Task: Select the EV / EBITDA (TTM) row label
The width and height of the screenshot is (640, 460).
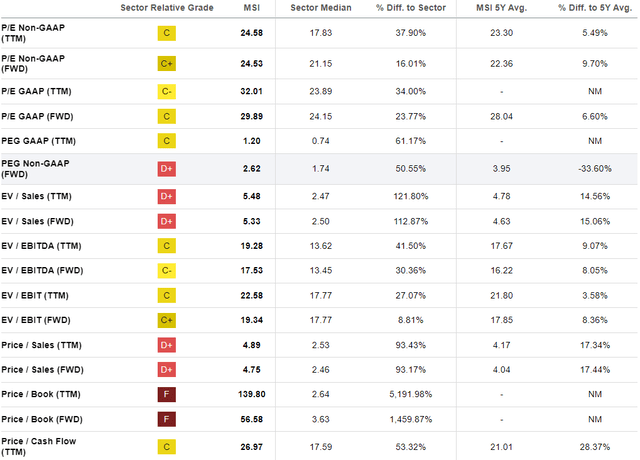Action: click(41, 246)
